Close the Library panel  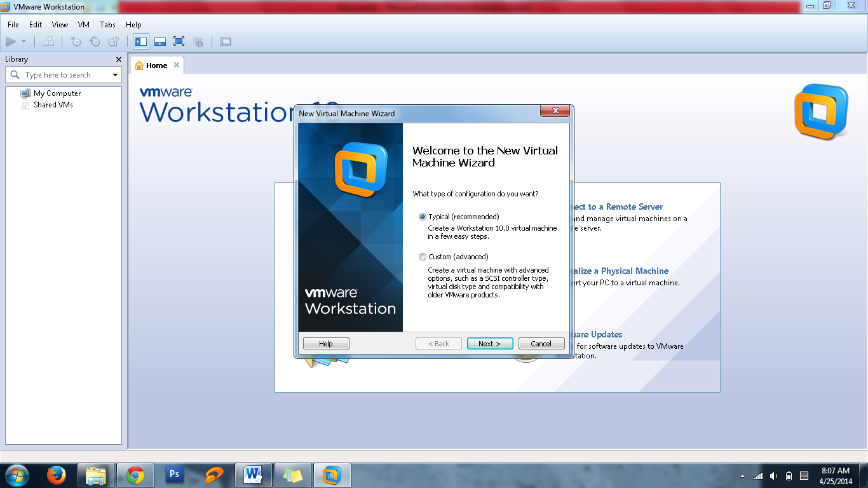(x=118, y=59)
